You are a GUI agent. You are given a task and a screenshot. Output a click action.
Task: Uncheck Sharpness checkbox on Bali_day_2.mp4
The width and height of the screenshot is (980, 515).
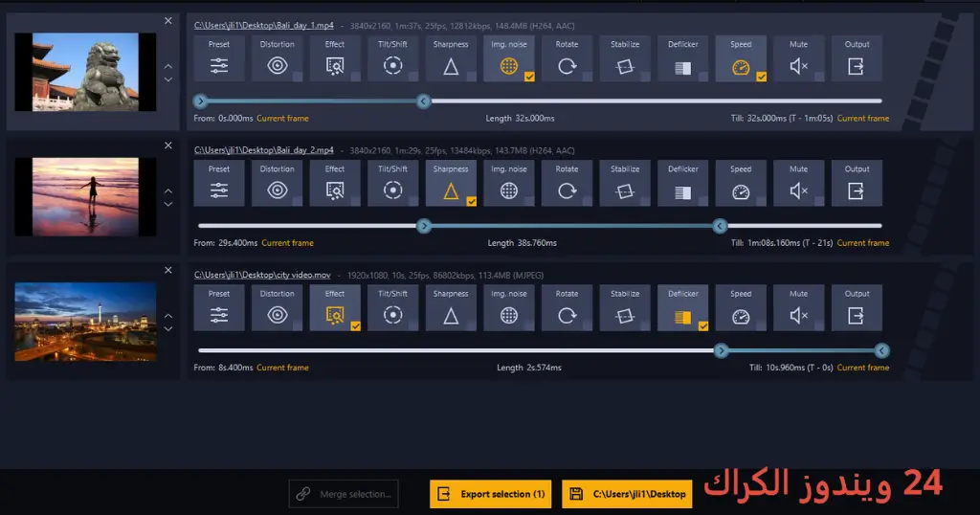coord(471,201)
